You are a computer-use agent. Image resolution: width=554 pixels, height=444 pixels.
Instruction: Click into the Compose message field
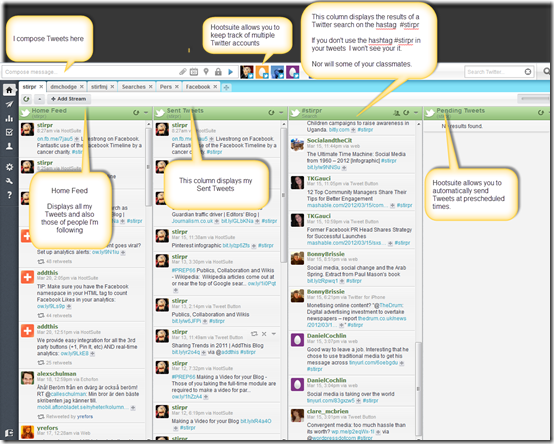point(89,72)
